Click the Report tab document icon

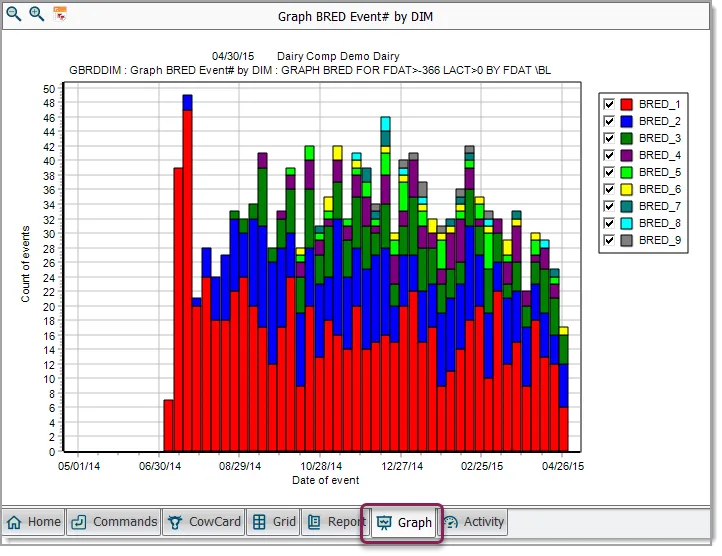click(x=314, y=522)
